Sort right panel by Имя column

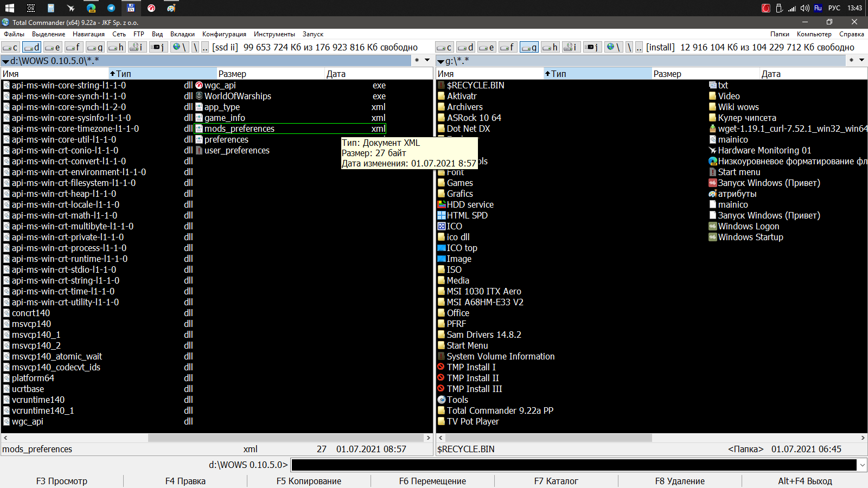(489, 74)
